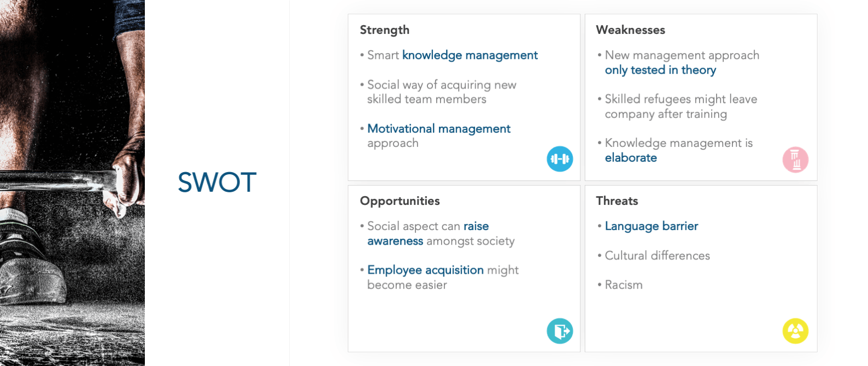Click the 'Racism' bullet item
The height and width of the screenshot is (366, 868).
[x=624, y=285]
